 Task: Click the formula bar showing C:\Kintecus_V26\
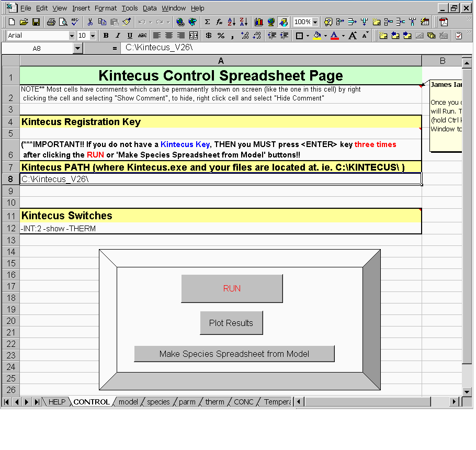pos(296,48)
